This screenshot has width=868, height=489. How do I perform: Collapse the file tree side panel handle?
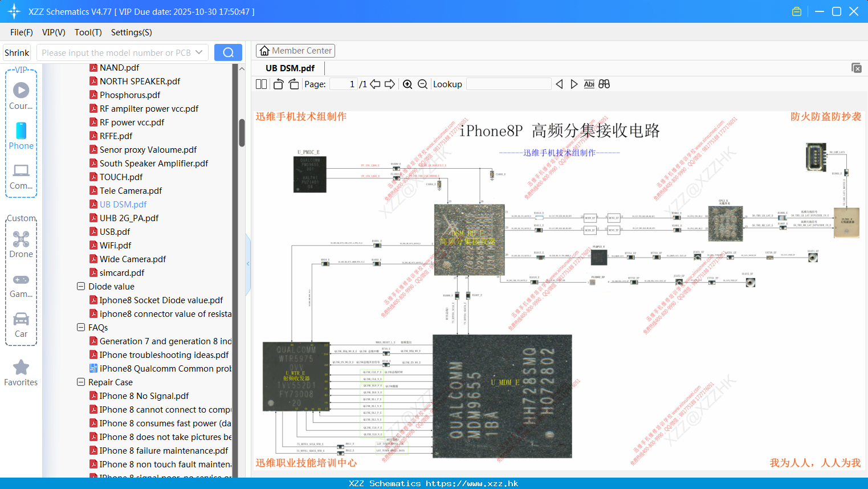click(248, 264)
